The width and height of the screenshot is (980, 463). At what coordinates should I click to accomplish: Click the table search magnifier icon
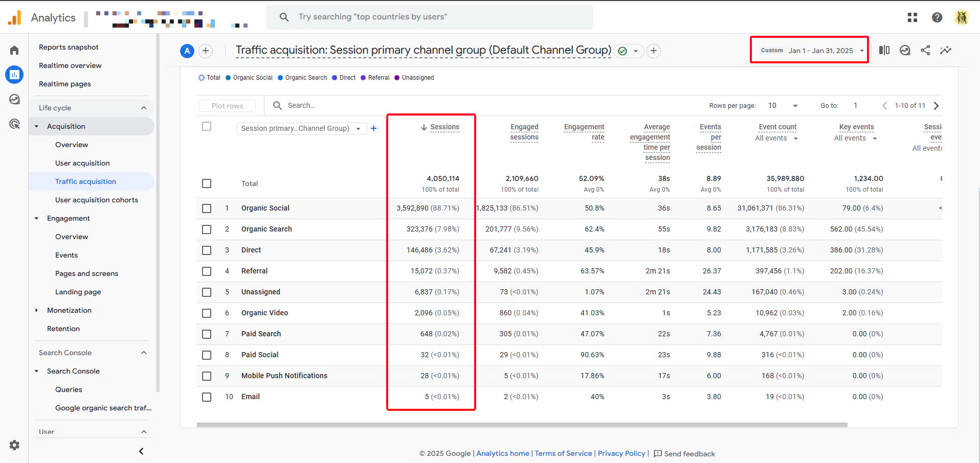pyautogui.click(x=278, y=105)
